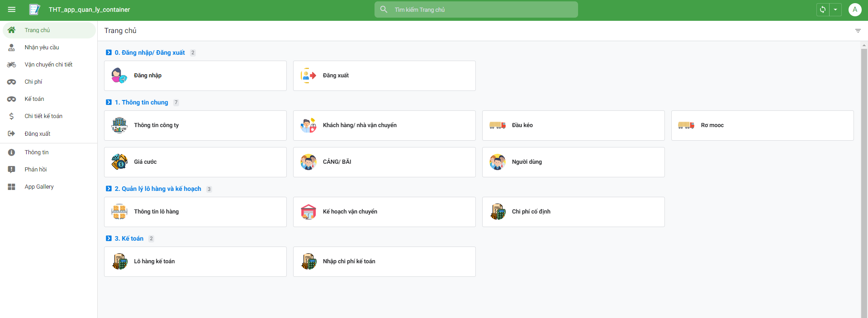The height and width of the screenshot is (318, 868).
Task: Collapse the 0. Đăng nhập/ Đăng xuất section
Action: (x=109, y=52)
